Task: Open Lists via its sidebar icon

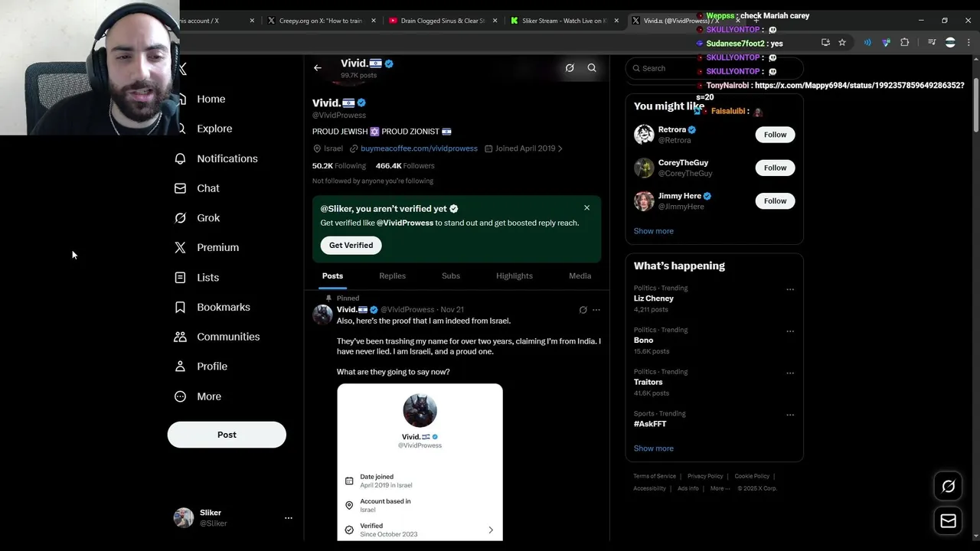Action: [x=180, y=277]
